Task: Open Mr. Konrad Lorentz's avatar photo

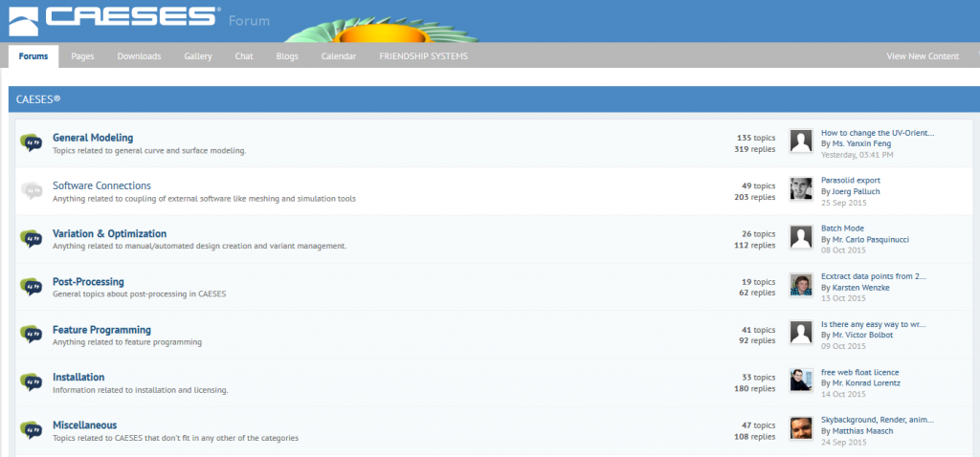Action: (801, 380)
